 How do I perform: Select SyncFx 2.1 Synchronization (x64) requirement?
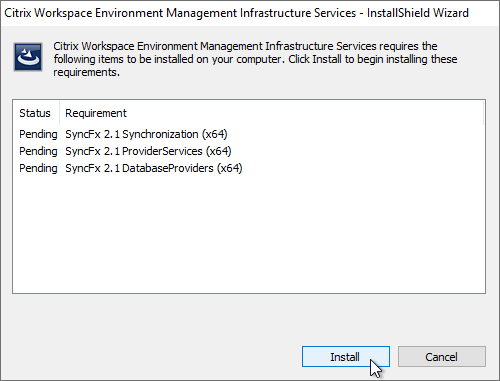click(146, 134)
